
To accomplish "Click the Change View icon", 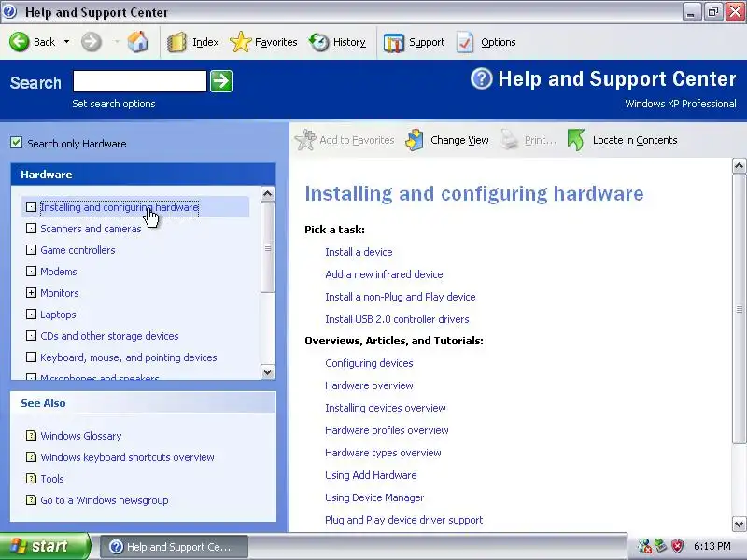I will point(415,140).
